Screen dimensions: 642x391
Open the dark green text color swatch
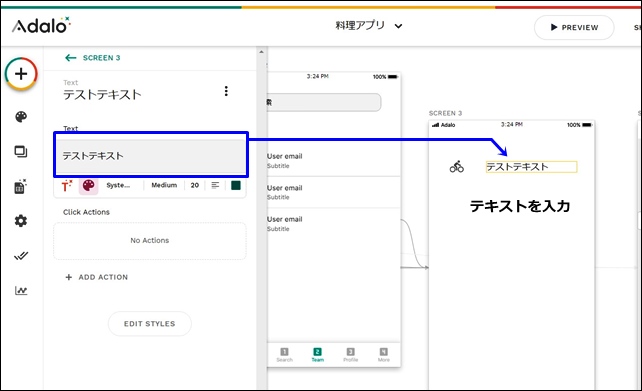click(x=236, y=185)
